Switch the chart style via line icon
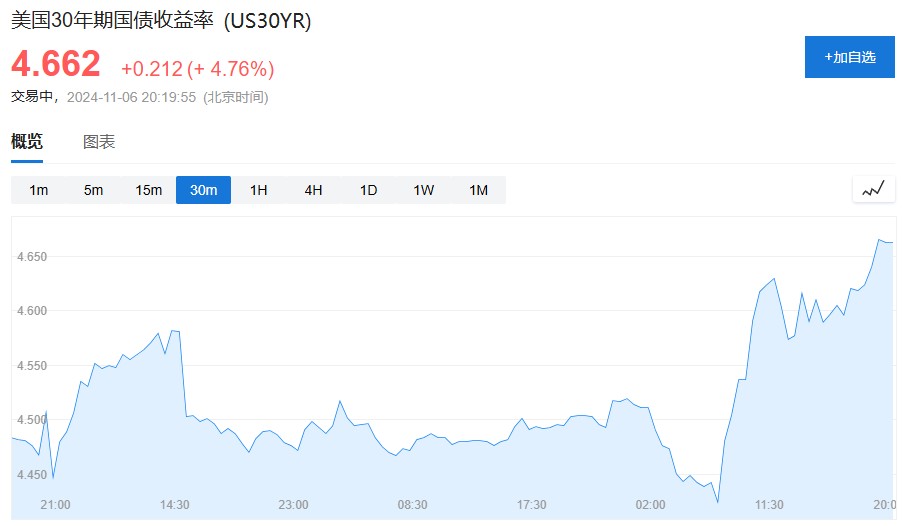 click(x=873, y=189)
